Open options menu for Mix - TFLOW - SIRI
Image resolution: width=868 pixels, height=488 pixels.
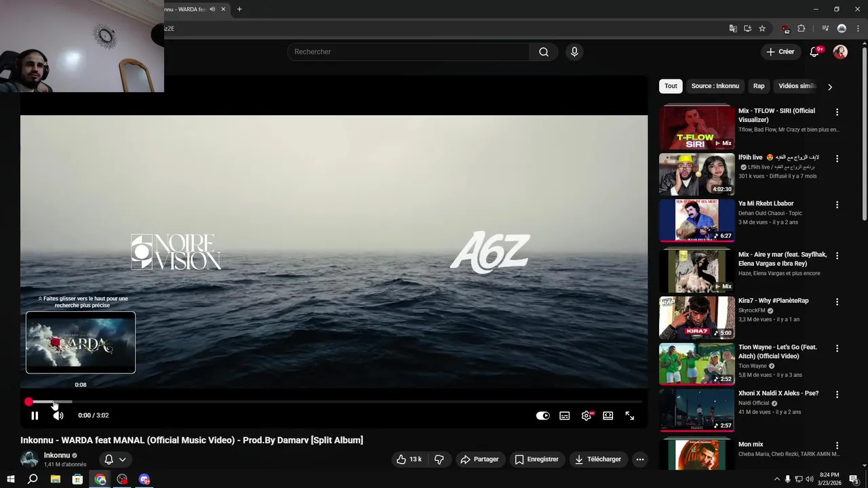coord(837,112)
